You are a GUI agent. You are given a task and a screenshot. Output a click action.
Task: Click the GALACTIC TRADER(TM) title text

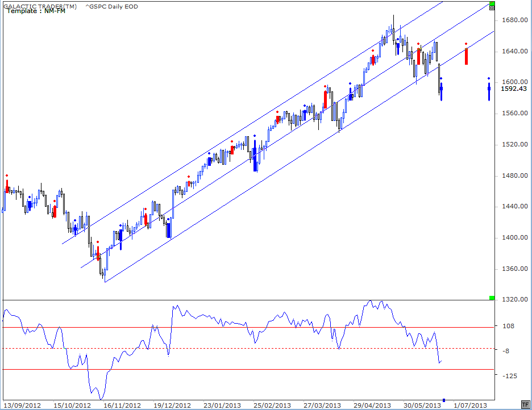[x=40, y=6]
